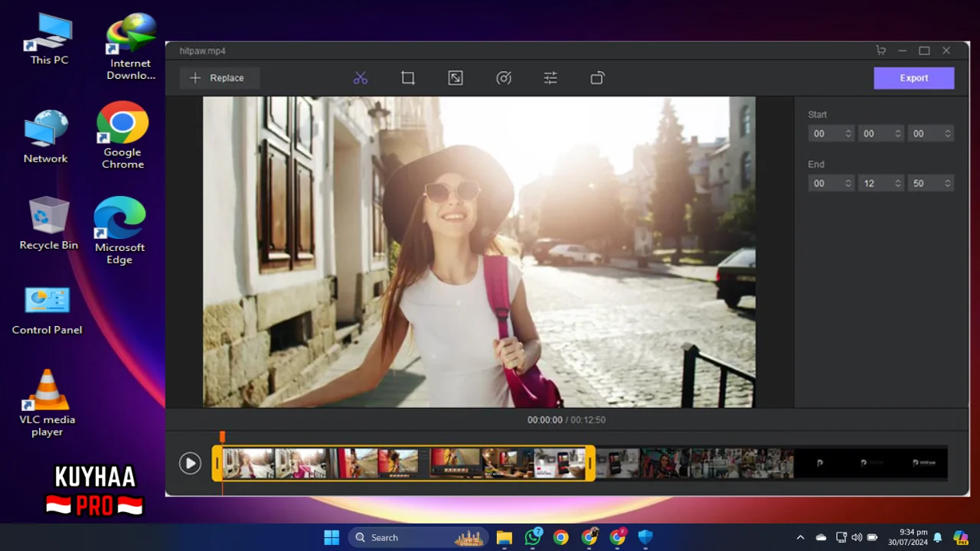Click the shopping cart icon in title bar
980x551 pixels.
881,51
